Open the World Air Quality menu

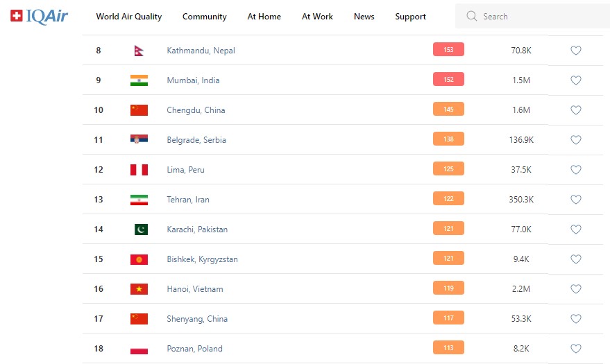(128, 17)
